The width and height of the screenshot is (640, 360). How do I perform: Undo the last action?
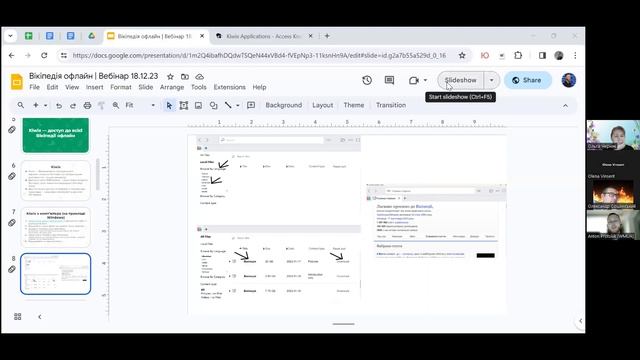tap(59, 105)
